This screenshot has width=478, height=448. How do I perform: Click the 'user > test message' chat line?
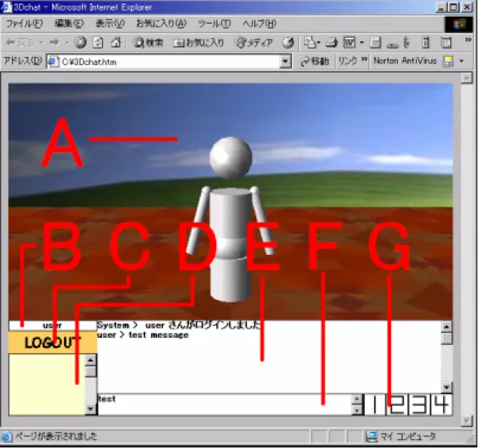142,335
